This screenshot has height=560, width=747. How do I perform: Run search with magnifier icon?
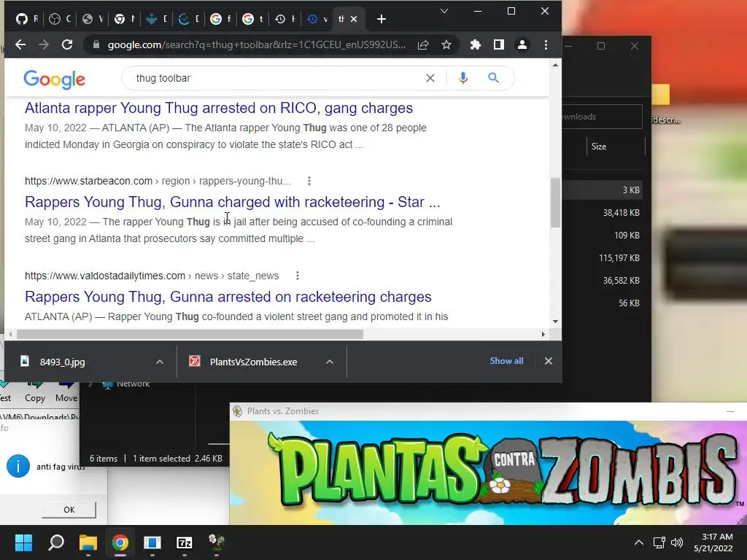(x=494, y=78)
